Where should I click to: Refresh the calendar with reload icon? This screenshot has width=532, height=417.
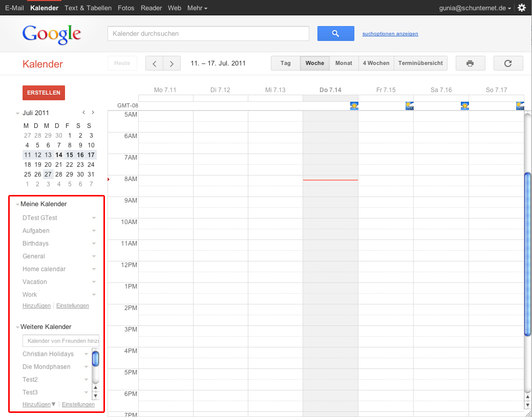pos(508,63)
